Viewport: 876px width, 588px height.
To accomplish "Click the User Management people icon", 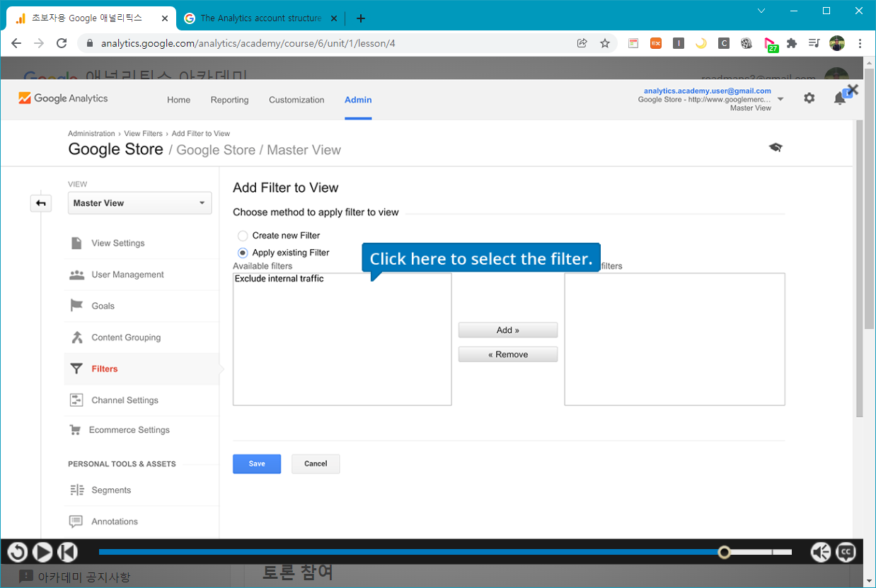I will 76,275.
